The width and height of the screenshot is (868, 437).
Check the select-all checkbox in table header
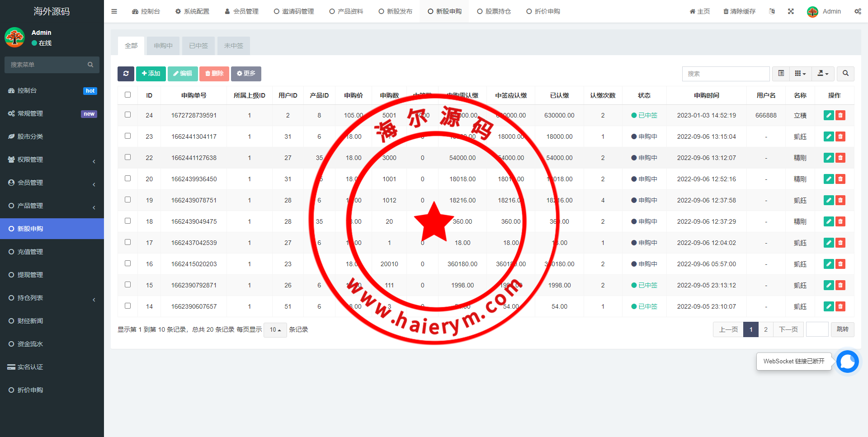tap(127, 95)
